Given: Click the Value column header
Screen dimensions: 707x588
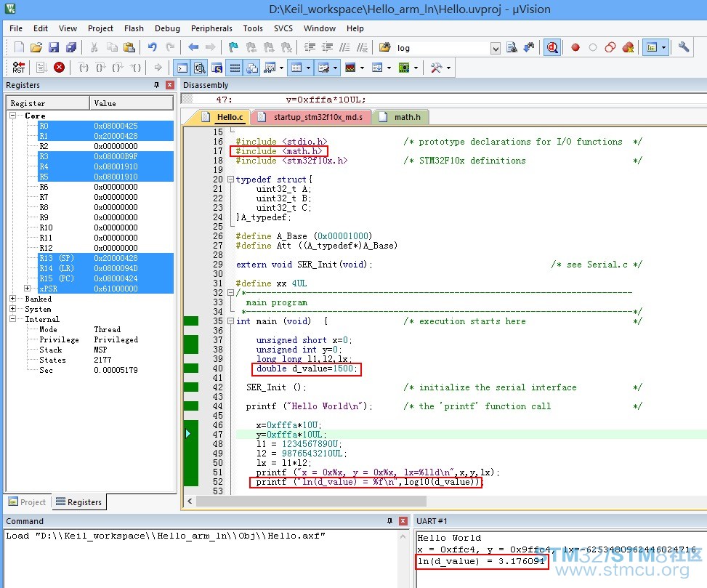Looking at the screenshot, I should click(x=131, y=103).
